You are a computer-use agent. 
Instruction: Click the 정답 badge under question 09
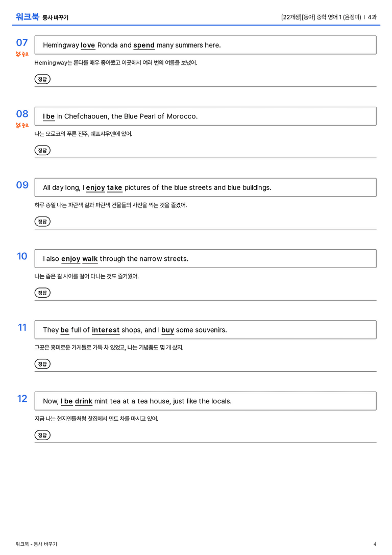click(42, 221)
